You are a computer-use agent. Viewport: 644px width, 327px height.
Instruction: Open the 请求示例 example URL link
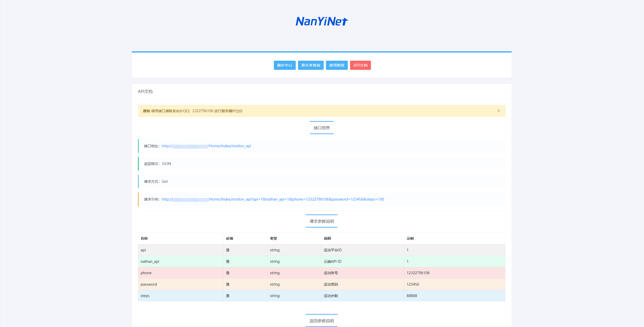[x=273, y=199]
